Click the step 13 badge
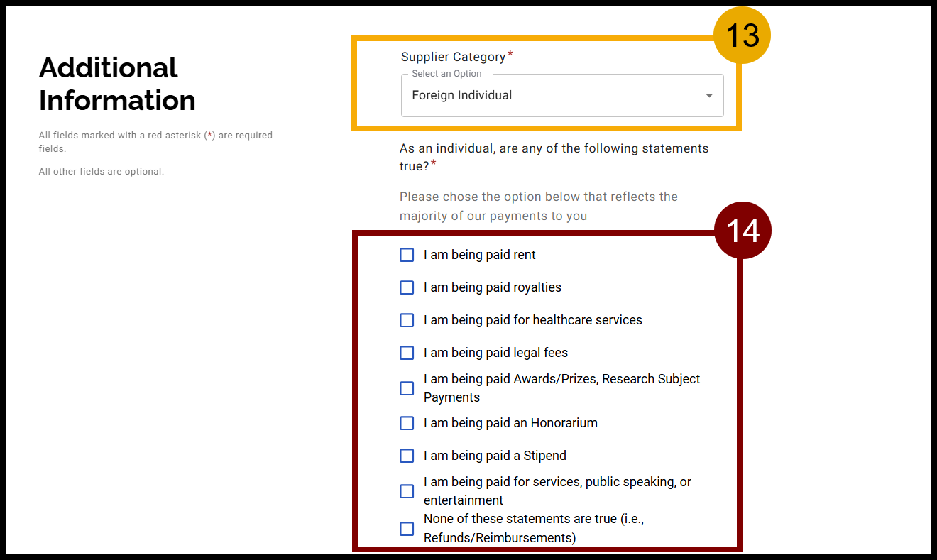Image resolution: width=937 pixels, height=560 pixels. tap(742, 34)
